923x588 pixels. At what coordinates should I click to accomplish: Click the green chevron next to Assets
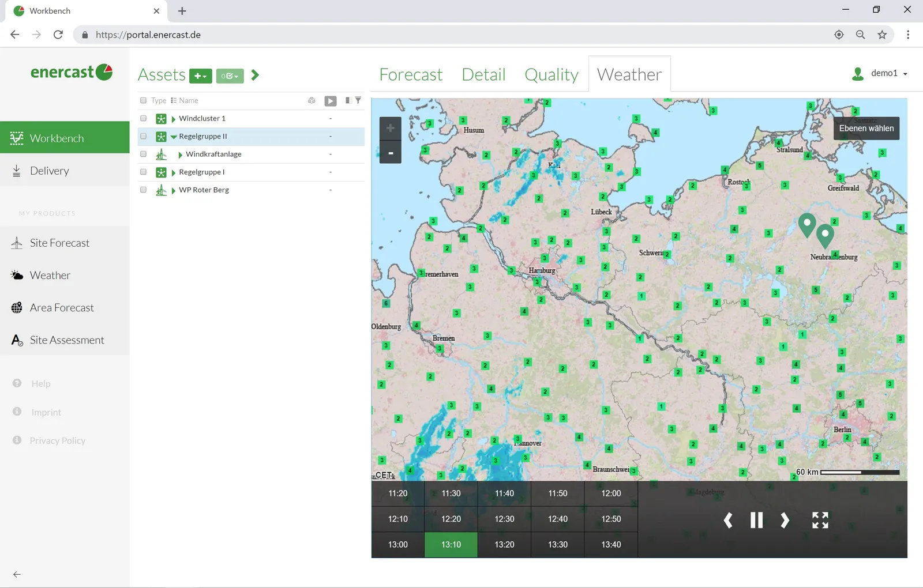pos(255,75)
